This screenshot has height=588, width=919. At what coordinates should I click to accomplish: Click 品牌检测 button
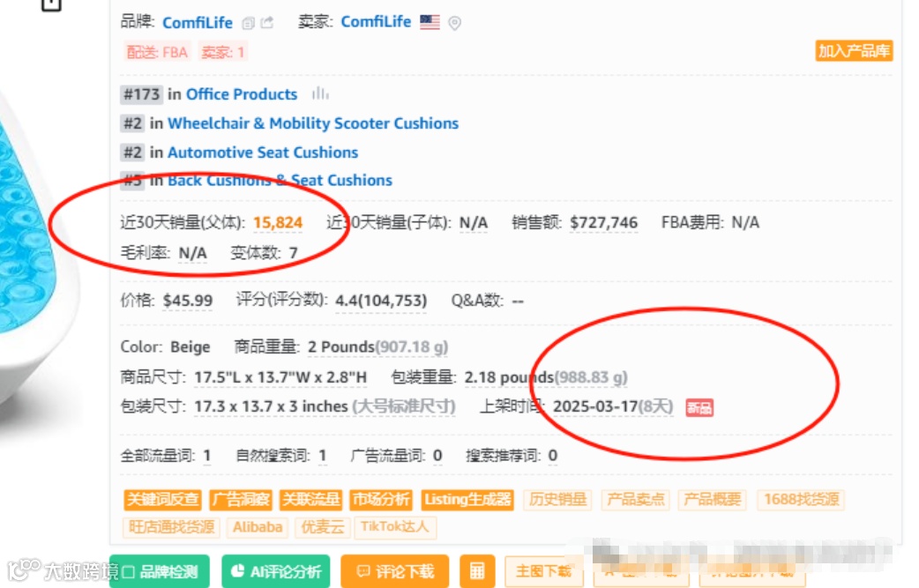coord(160,571)
